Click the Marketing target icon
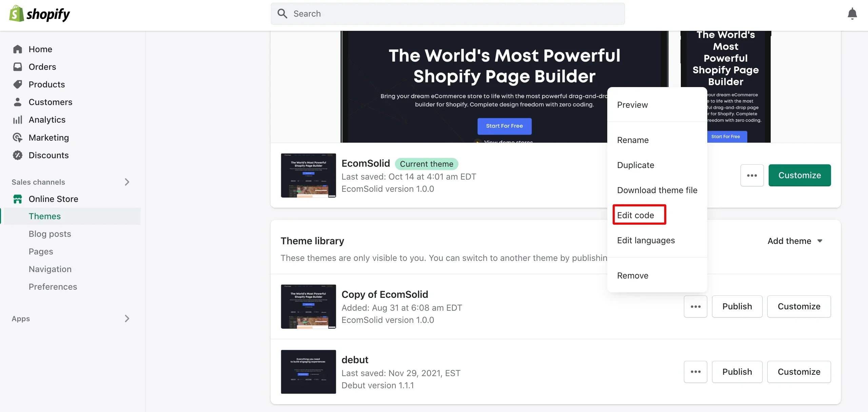The image size is (868, 412). click(x=18, y=138)
